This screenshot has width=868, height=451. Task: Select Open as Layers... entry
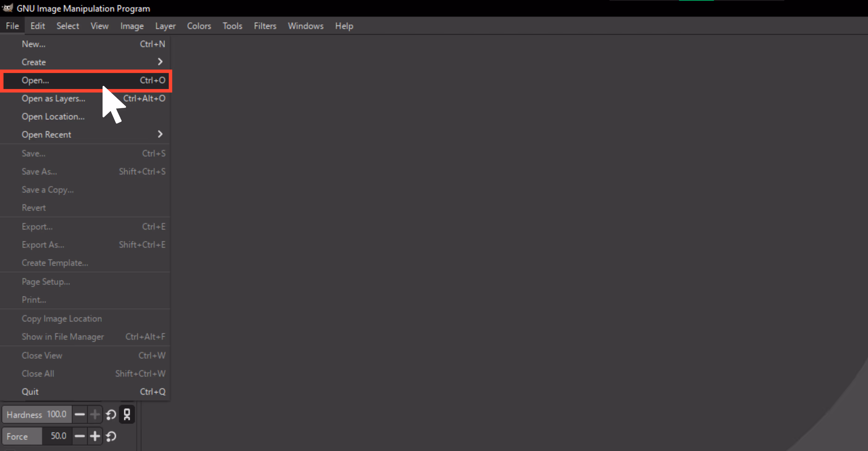[x=85, y=98]
